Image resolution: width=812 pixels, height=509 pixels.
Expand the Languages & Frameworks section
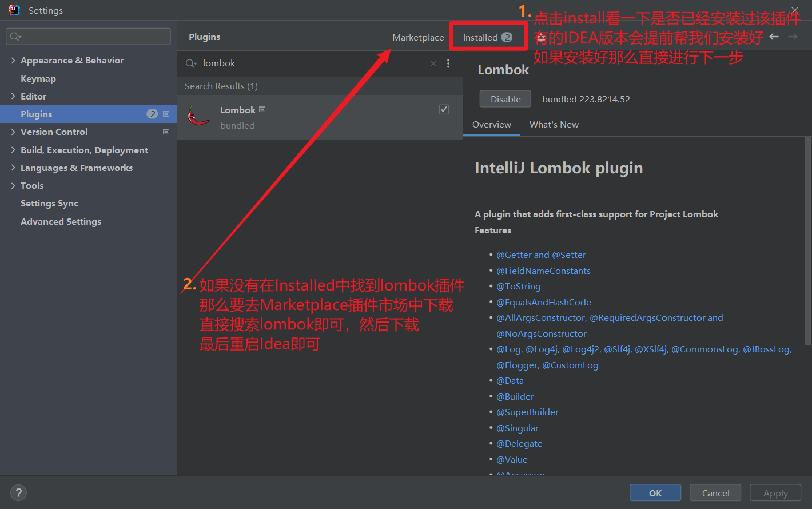[13, 168]
